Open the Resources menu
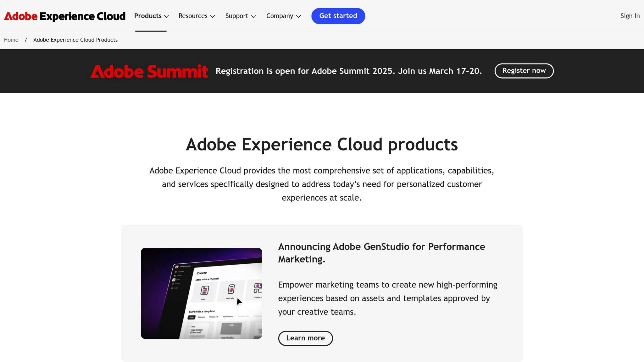 click(193, 16)
